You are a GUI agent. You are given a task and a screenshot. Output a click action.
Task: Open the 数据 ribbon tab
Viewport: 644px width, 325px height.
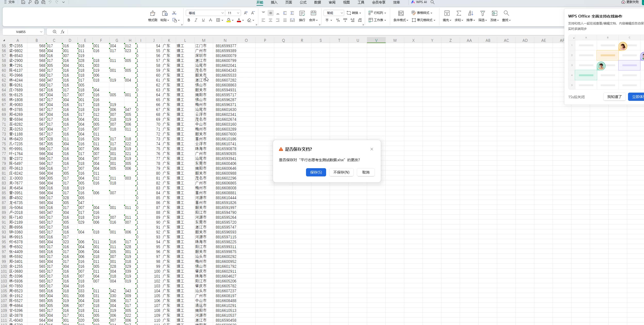[x=317, y=2]
